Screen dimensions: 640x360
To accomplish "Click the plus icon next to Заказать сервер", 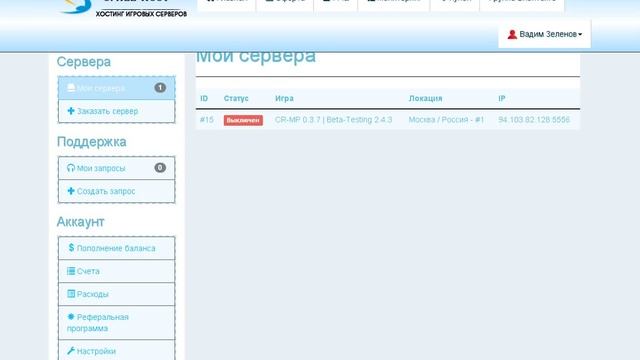I will click(x=71, y=111).
